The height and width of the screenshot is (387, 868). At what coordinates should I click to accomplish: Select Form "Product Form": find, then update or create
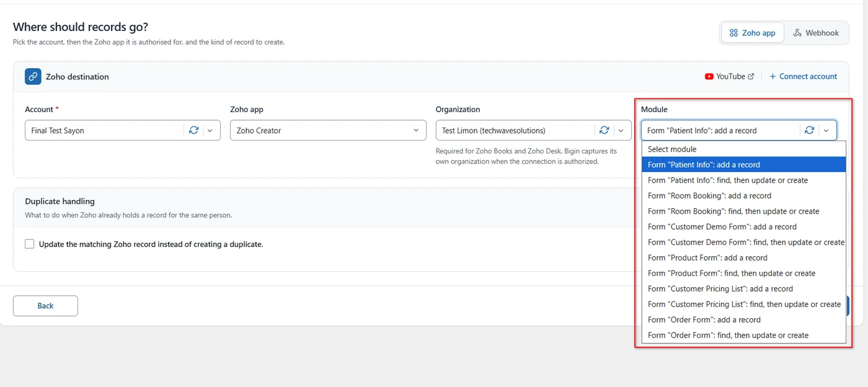[x=744, y=273]
